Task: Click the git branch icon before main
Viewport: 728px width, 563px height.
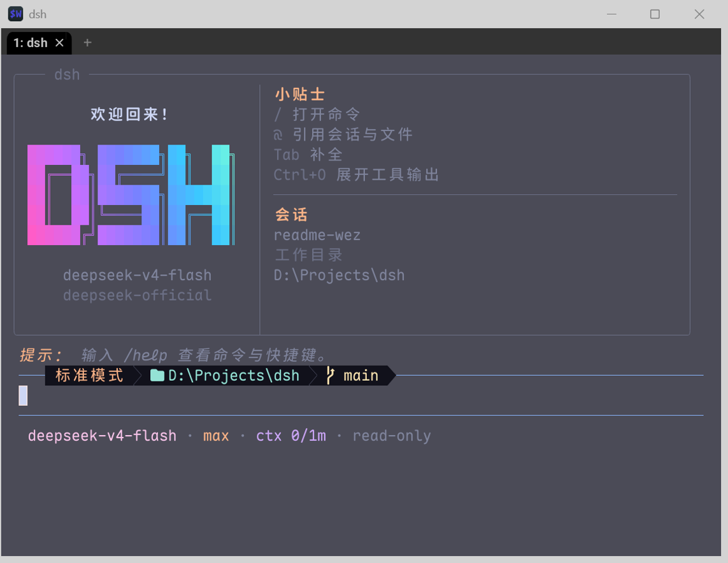Action: click(330, 376)
